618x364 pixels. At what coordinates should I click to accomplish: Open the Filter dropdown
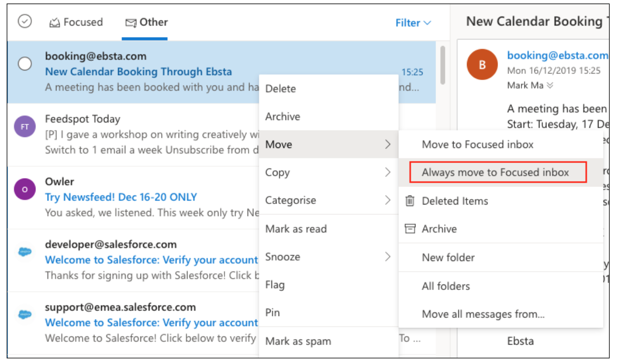click(x=413, y=23)
